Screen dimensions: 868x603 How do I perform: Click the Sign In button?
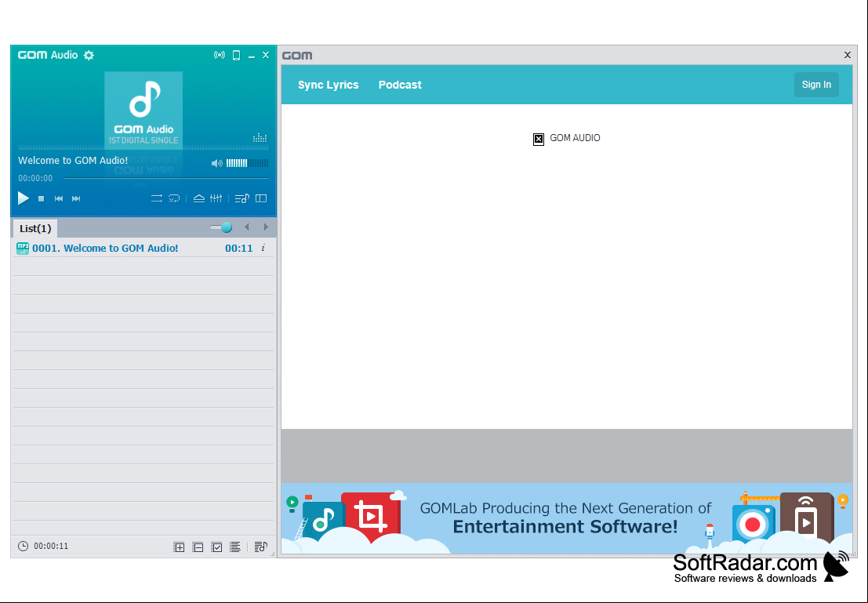pyautogui.click(x=816, y=85)
